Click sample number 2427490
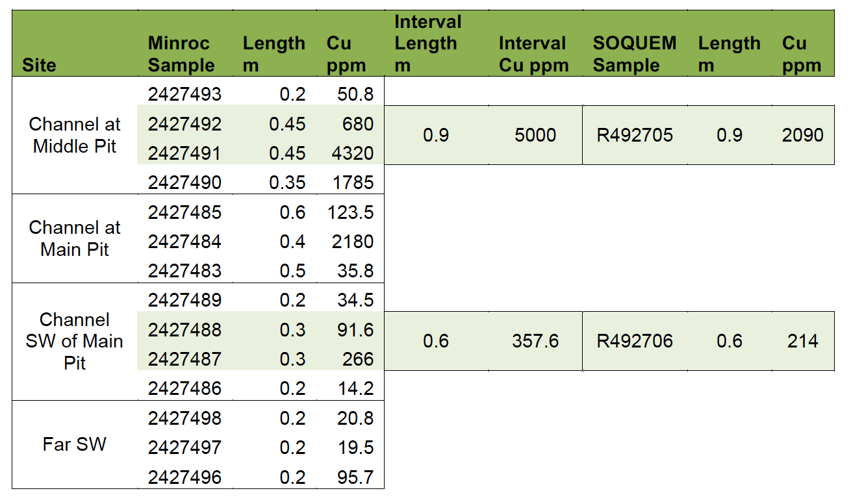 (x=184, y=183)
